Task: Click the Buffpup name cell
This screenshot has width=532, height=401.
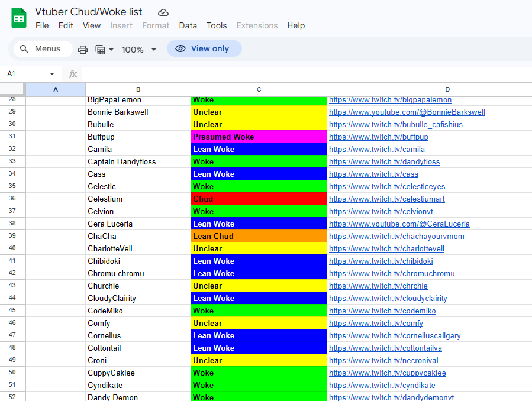Action: (x=138, y=137)
